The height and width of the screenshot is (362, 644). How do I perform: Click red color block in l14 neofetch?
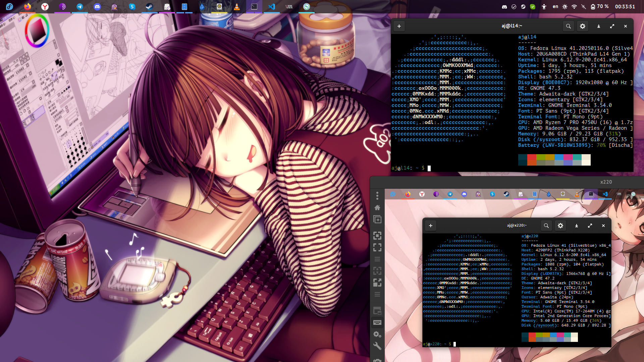click(x=532, y=157)
